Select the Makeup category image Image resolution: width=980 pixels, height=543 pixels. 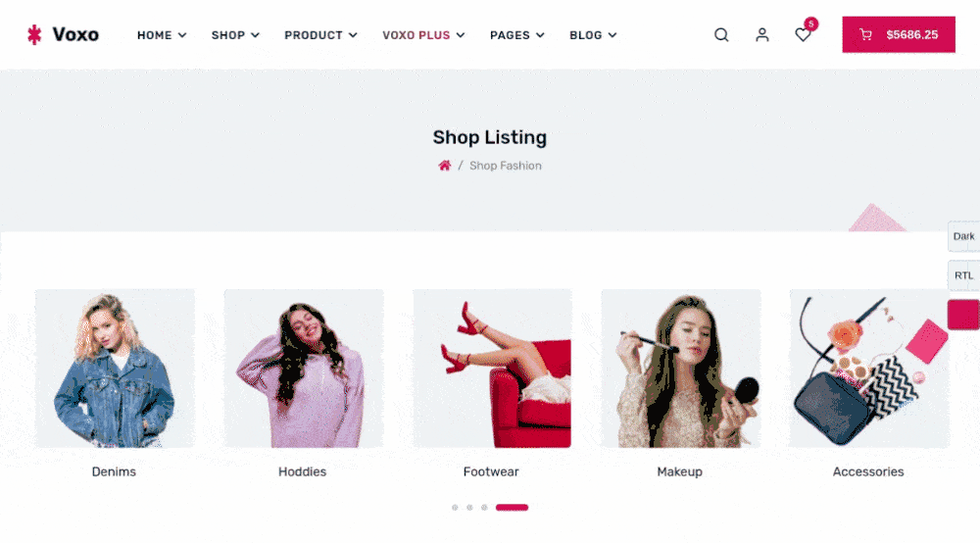click(681, 368)
